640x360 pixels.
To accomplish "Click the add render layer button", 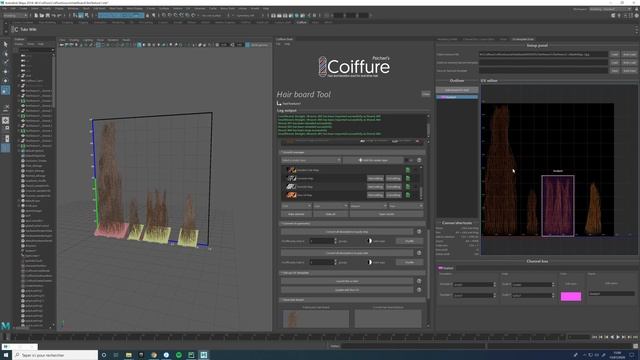I will tap(373, 160).
